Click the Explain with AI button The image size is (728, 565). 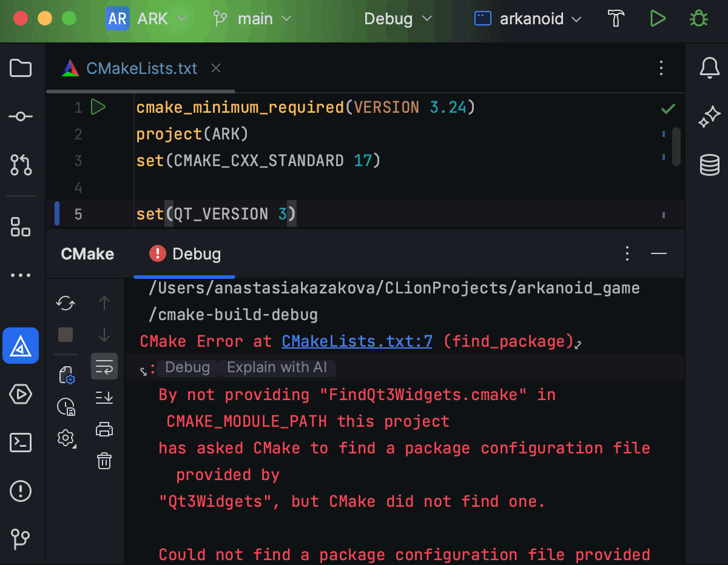277,367
